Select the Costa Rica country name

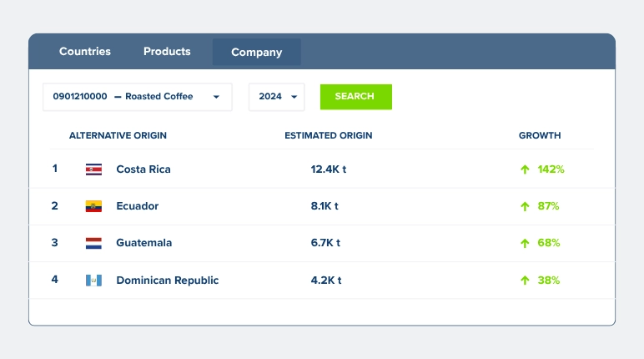pyautogui.click(x=143, y=169)
